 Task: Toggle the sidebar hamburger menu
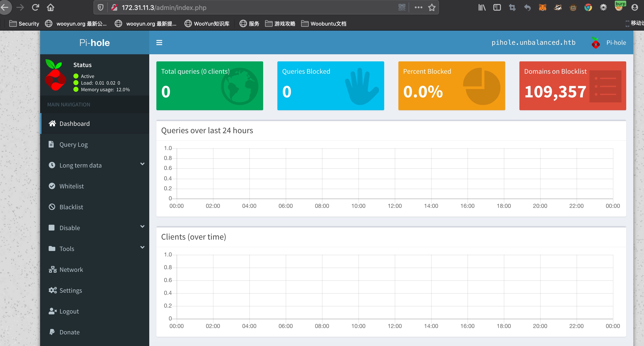point(159,42)
